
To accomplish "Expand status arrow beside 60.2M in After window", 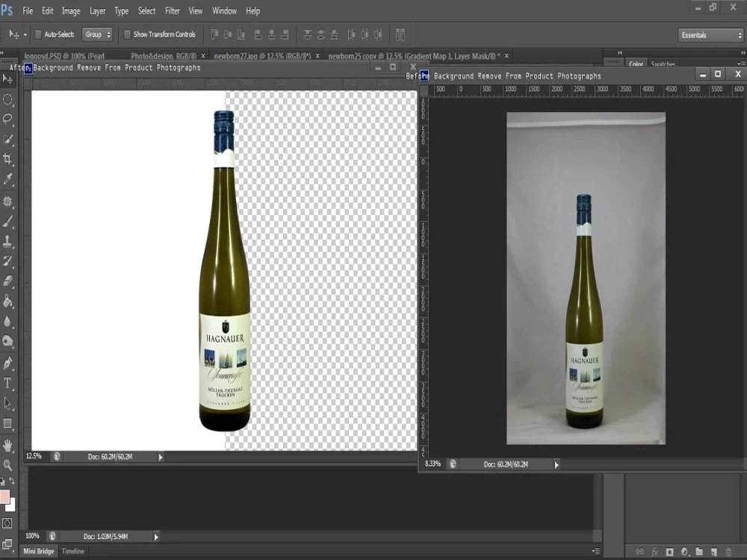I will point(161,457).
